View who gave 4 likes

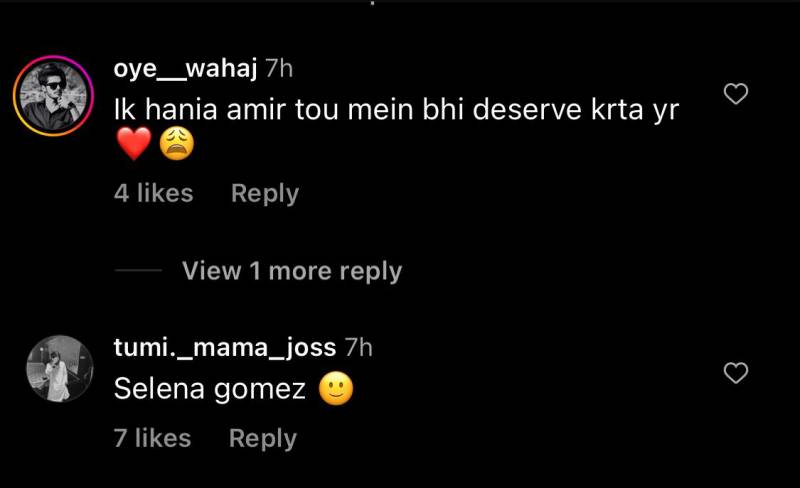pyautogui.click(x=154, y=193)
